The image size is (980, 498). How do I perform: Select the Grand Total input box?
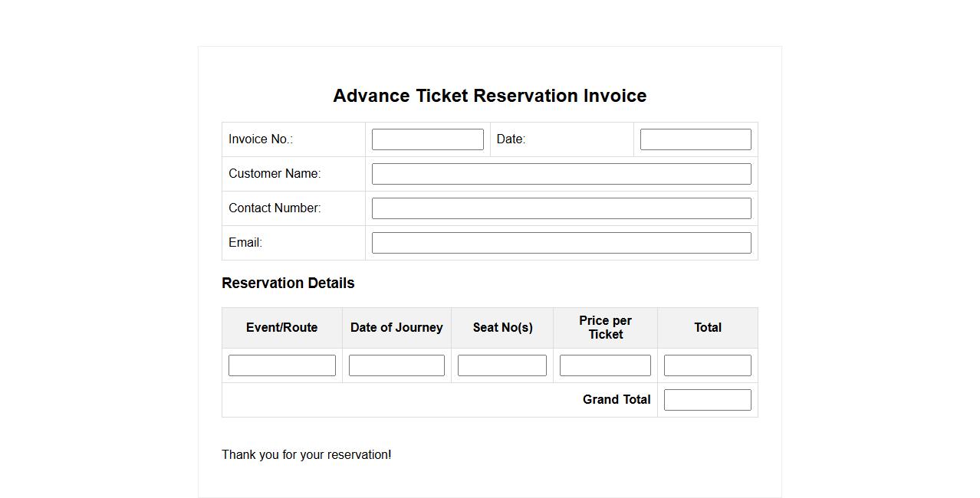707,400
